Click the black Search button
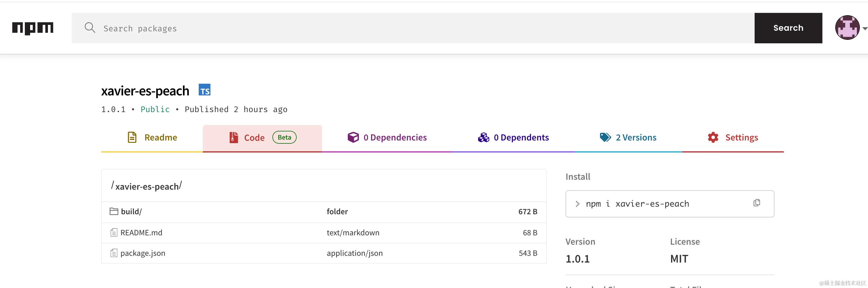 click(x=788, y=28)
